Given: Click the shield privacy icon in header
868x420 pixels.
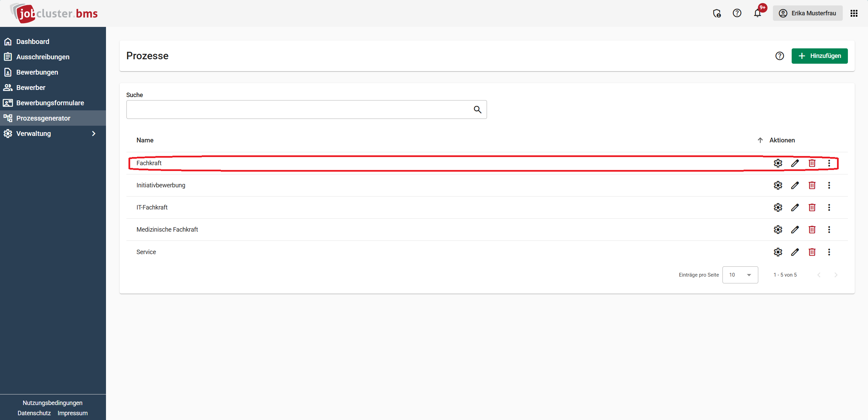Looking at the screenshot, I should tap(717, 13).
